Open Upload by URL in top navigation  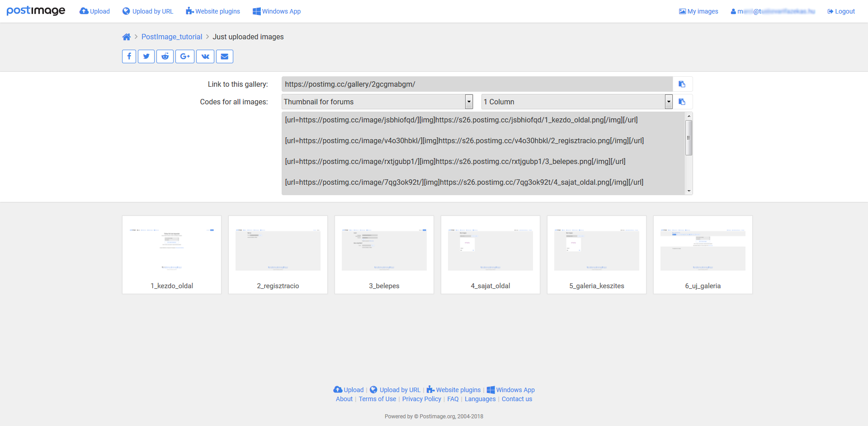coord(148,11)
